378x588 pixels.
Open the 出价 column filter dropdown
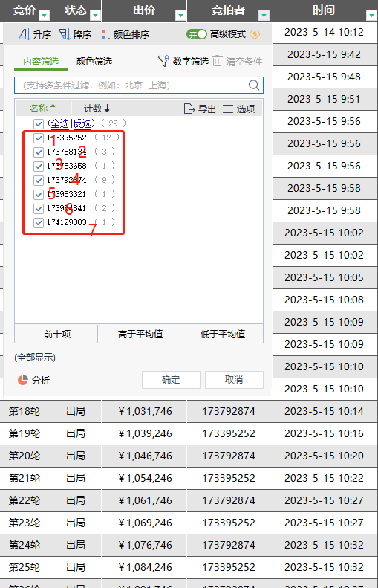click(181, 15)
